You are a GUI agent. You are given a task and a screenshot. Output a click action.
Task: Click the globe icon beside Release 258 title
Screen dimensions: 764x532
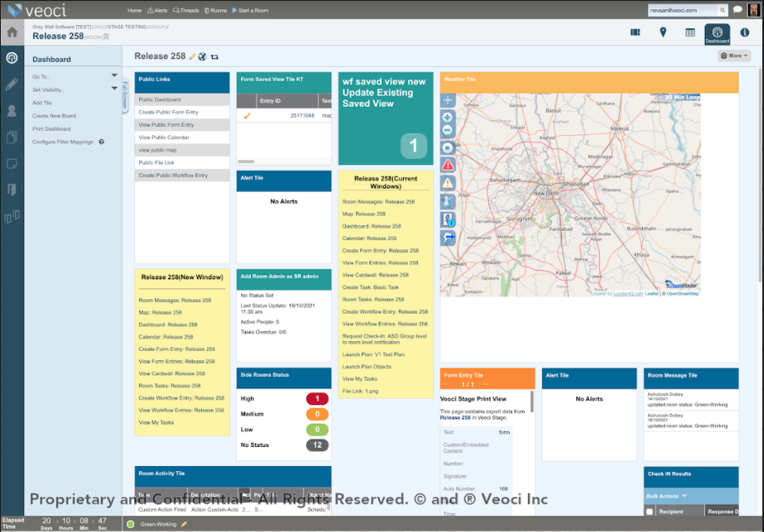(201, 55)
